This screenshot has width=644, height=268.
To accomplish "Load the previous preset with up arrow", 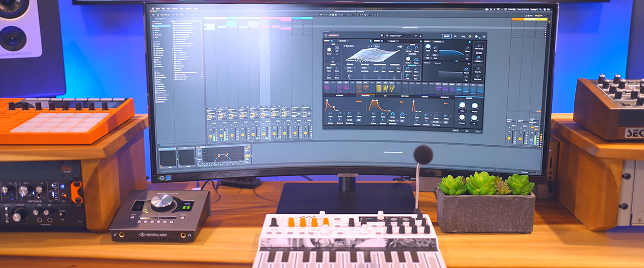I will [x=416, y=35].
